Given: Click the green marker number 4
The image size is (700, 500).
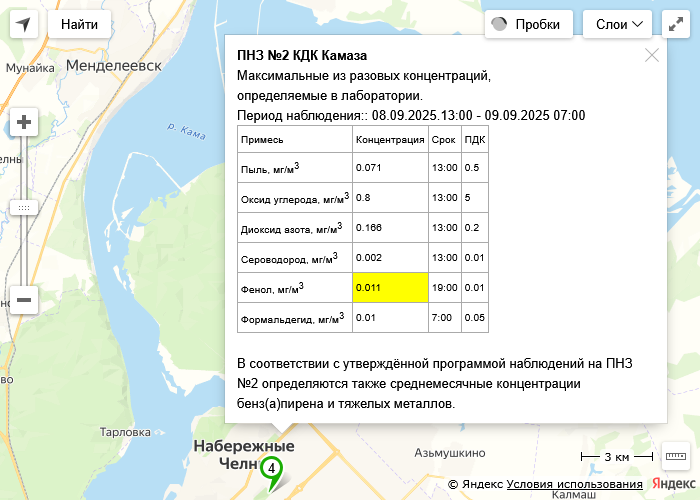Looking at the screenshot, I should [271, 467].
